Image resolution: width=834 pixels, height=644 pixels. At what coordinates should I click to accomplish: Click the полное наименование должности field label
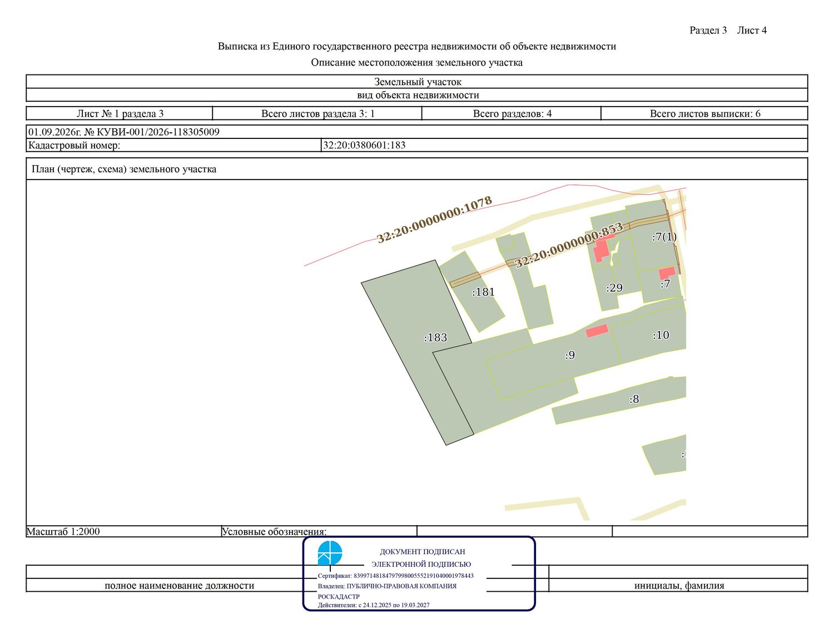180,585
